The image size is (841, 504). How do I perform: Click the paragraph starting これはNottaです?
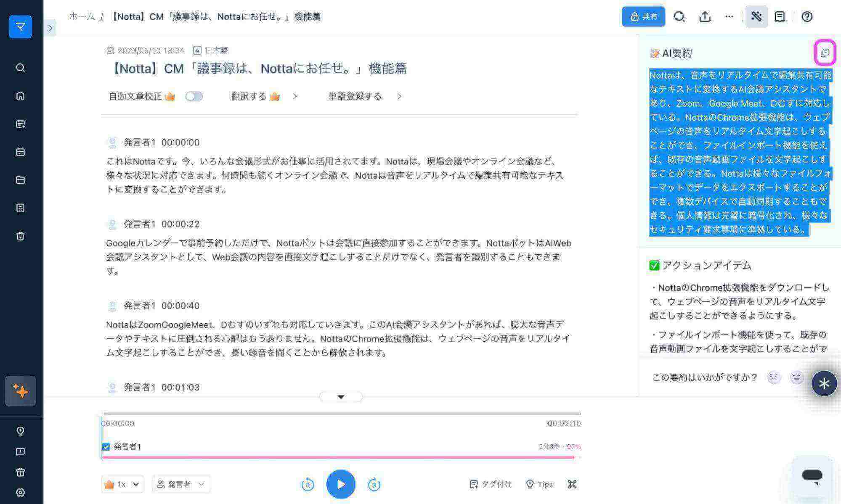[x=334, y=175]
